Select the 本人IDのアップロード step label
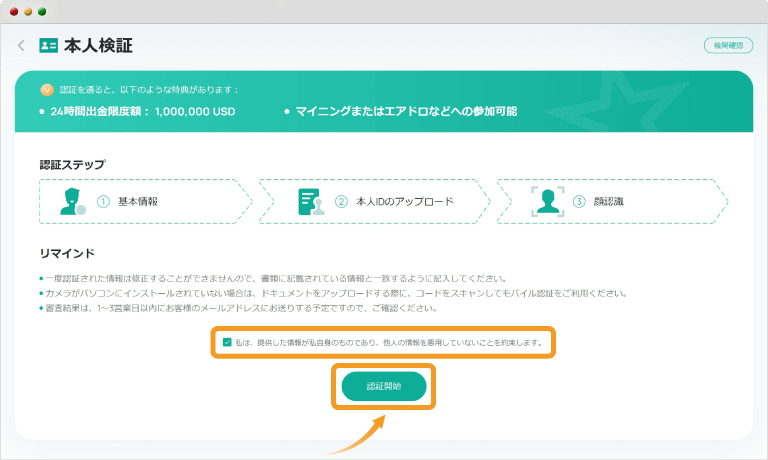The height and width of the screenshot is (460, 768). (404, 201)
